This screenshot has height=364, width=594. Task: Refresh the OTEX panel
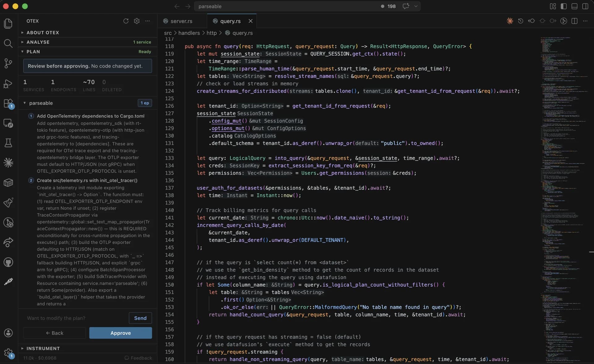[x=126, y=21]
